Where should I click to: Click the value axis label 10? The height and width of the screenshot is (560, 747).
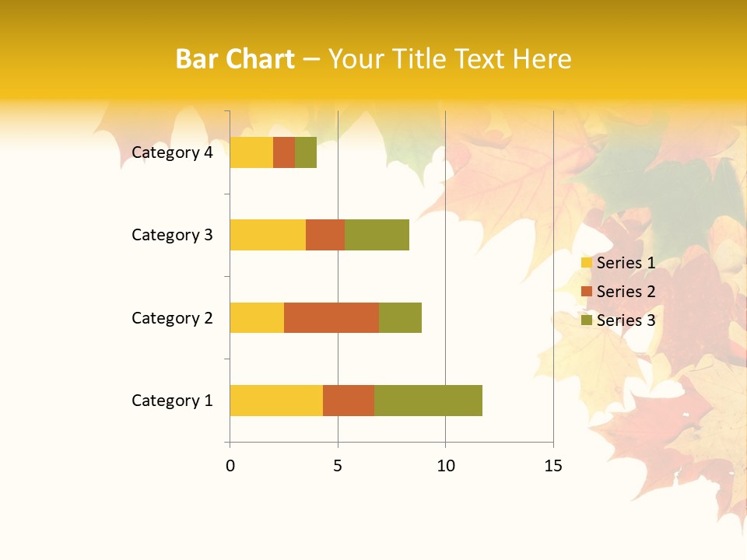(445, 466)
